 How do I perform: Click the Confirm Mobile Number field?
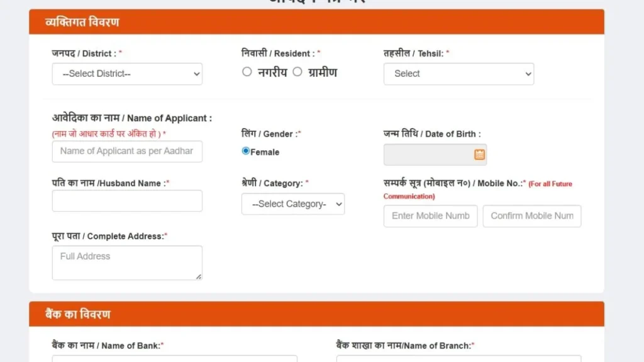pos(532,216)
